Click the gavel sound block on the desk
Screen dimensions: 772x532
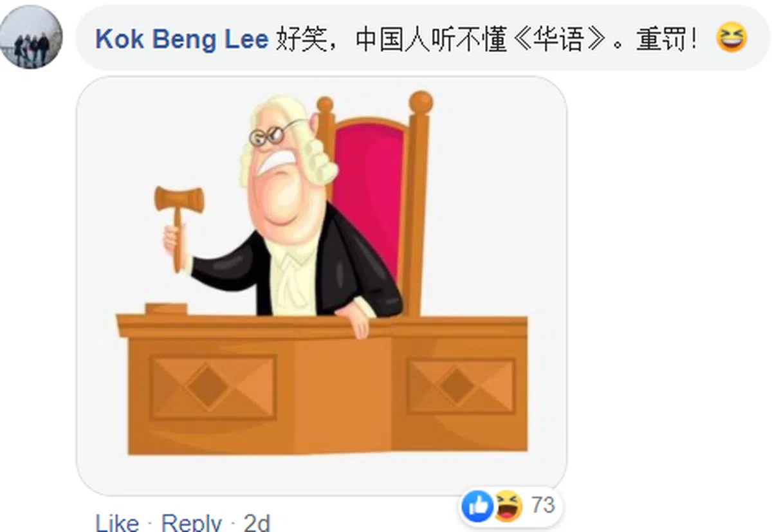coord(165,307)
